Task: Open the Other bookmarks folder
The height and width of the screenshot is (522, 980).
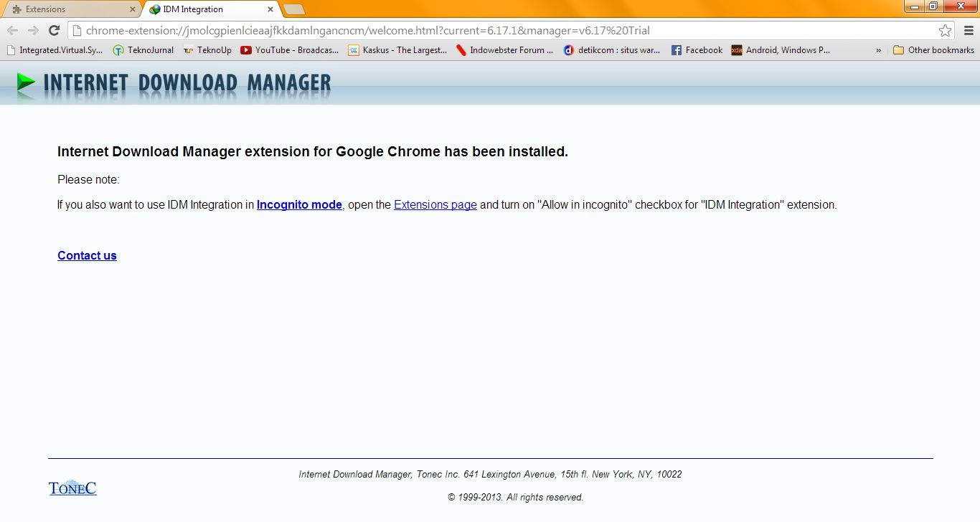Action: 933,50
